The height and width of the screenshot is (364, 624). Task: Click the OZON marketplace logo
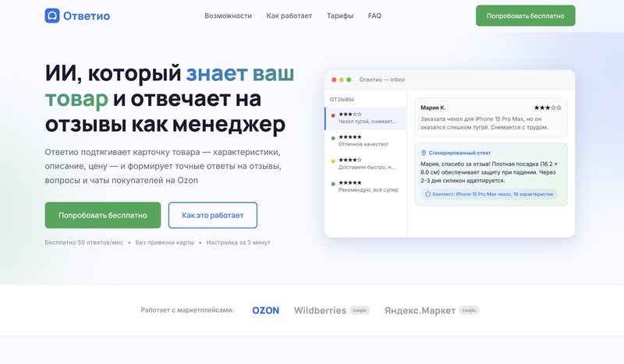point(266,310)
